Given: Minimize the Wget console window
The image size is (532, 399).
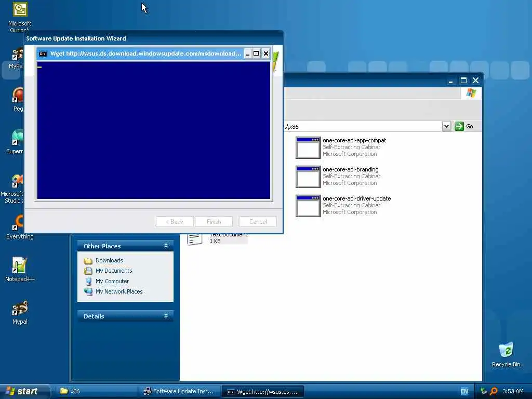Looking at the screenshot, I should (x=248, y=54).
